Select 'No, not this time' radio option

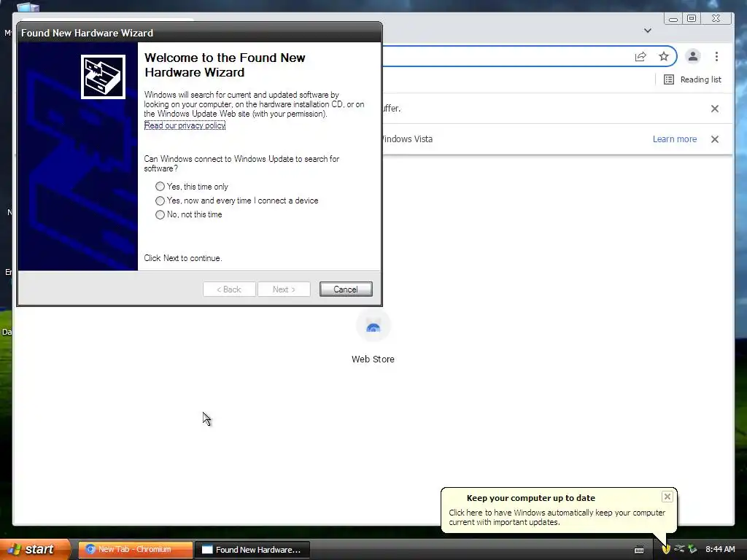(x=160, y=214)
